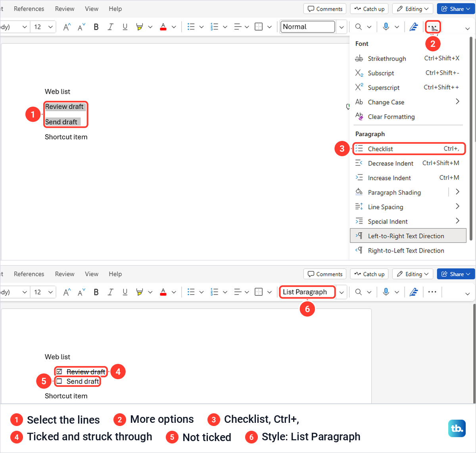Open the Editor pen icon in lower toolbar
The image size is (476, 453).
coord(414,292)
